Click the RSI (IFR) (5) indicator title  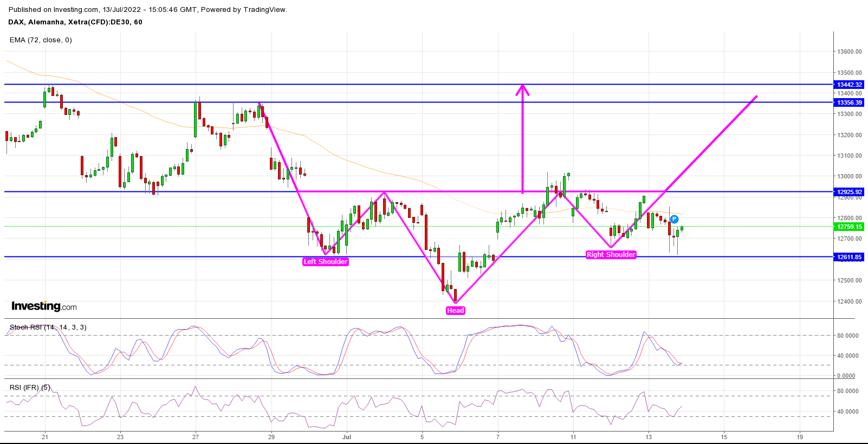pos(30,388)
